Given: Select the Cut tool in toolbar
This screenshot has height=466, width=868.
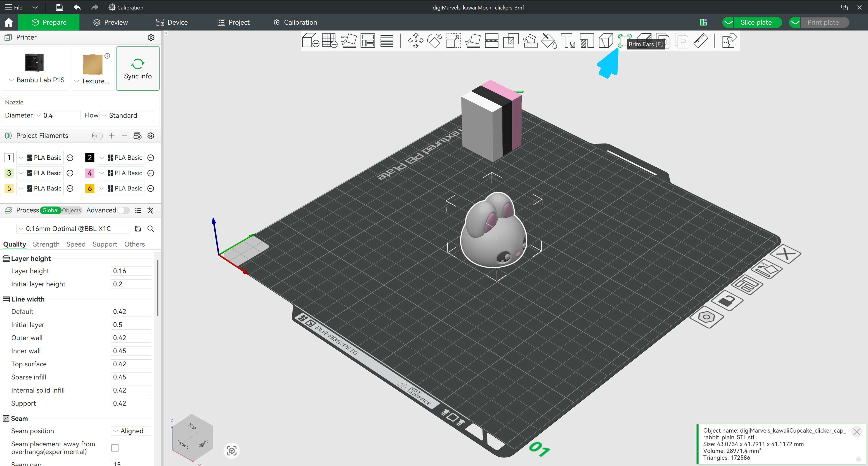Looking at the screenshot, I should (492, 40).
